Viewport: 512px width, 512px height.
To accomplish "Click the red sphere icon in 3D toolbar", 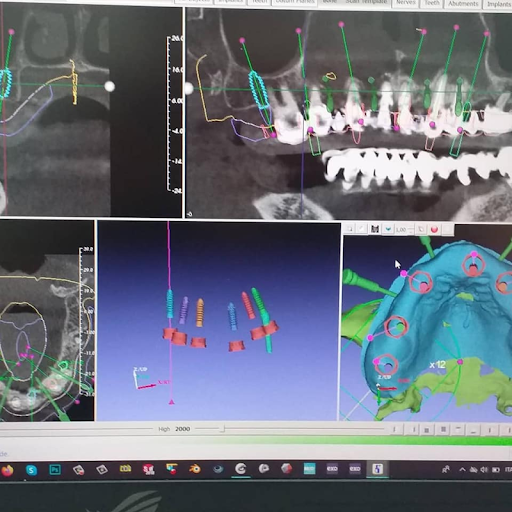I will (x=434, y=229).
